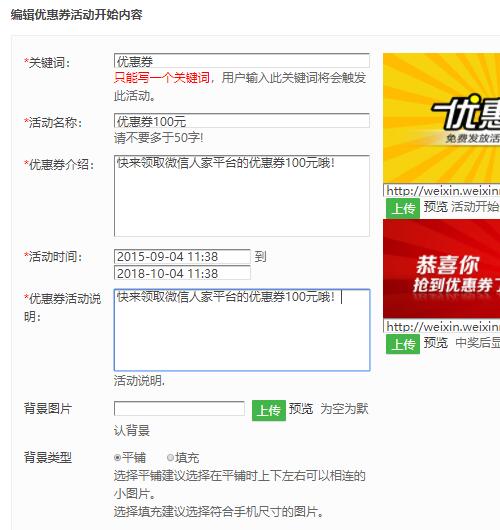
Task: Set the activity end time 2018-10-04 11:38
Action: (x=182, y=273)
